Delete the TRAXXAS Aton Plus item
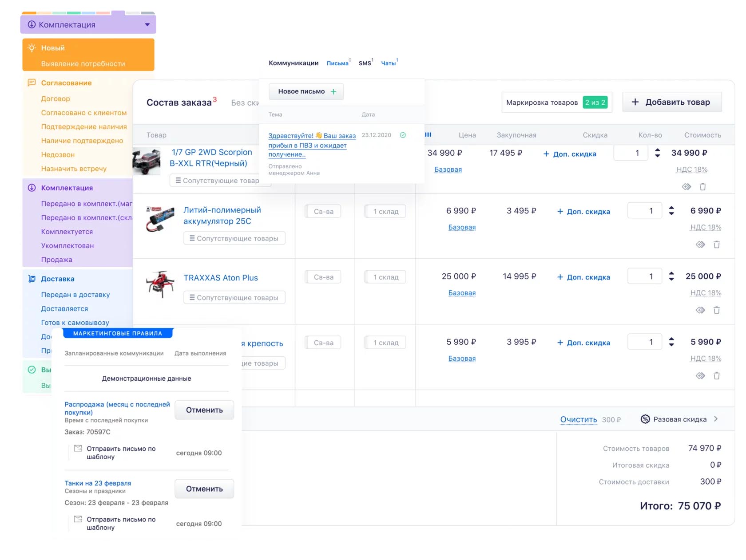 pos(716,310)
